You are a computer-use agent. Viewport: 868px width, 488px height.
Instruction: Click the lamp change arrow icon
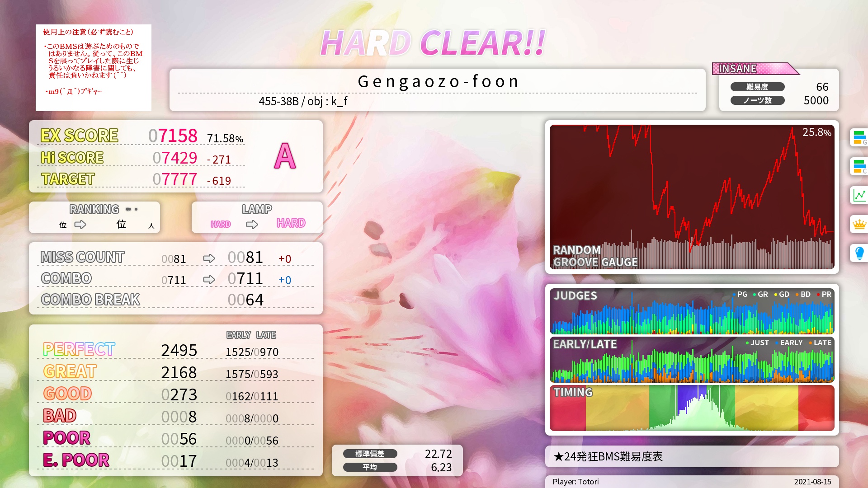252,225
